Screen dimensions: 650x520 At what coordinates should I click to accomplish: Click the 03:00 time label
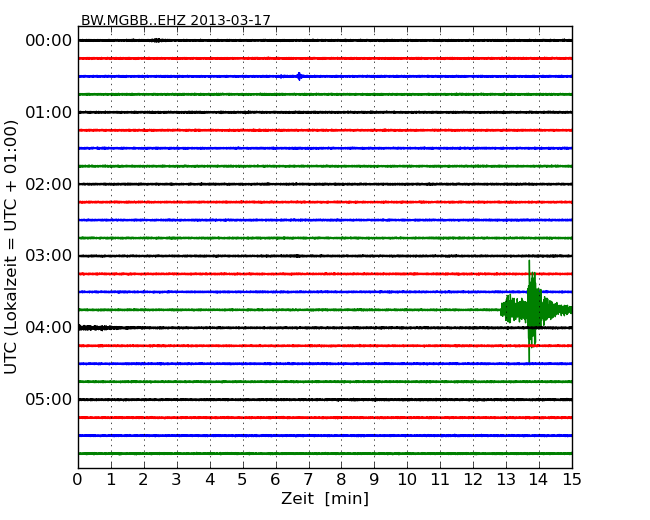pyautogui.click(x=49, y=256)
